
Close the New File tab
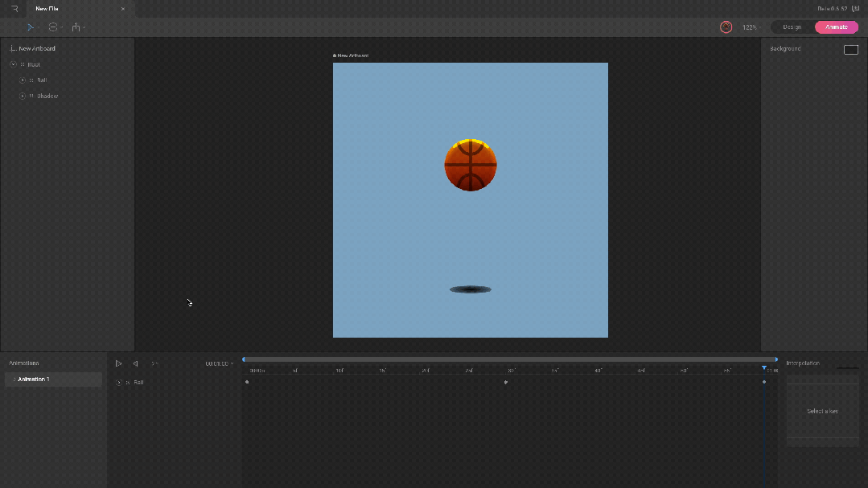(123, 9)
